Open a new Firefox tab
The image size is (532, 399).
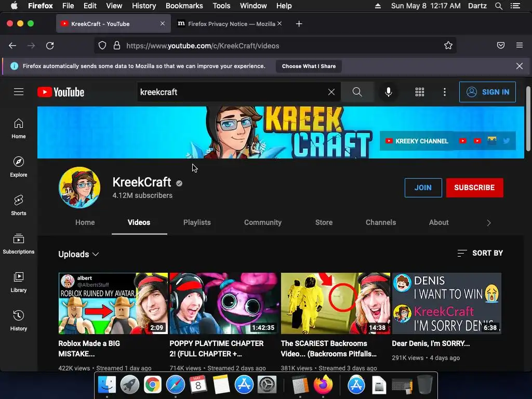[299, 24]
